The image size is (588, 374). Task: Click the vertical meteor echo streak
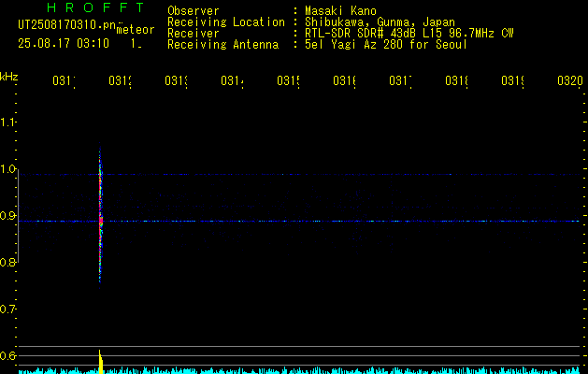[100, 216]
